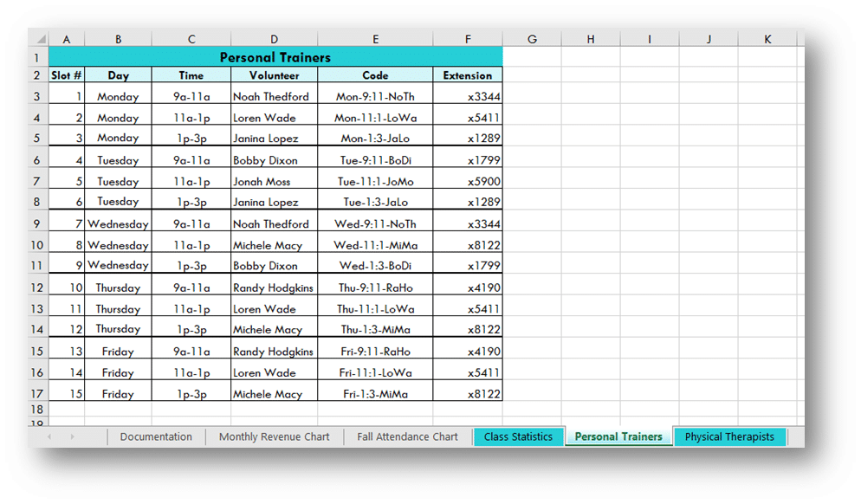Select Michele Macy cell in row 17
The image size is (861, 504).
[x=274, y=391]
